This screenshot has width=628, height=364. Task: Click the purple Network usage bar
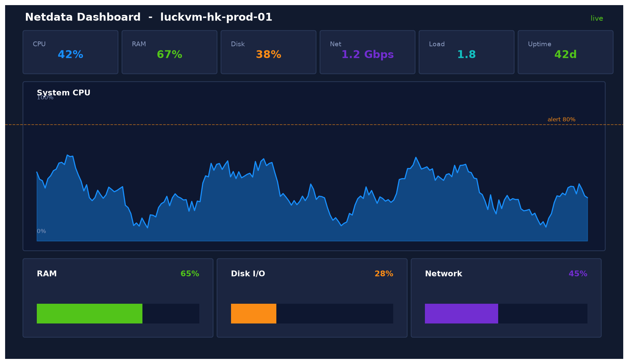pyautogui.click(x=461, y=314)
